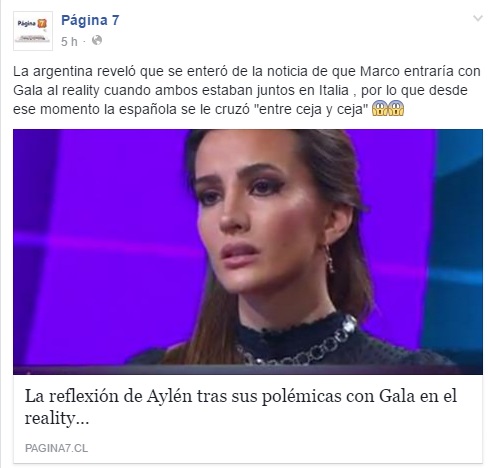
Task: Open the post options chevron
Action: [478, 18]
